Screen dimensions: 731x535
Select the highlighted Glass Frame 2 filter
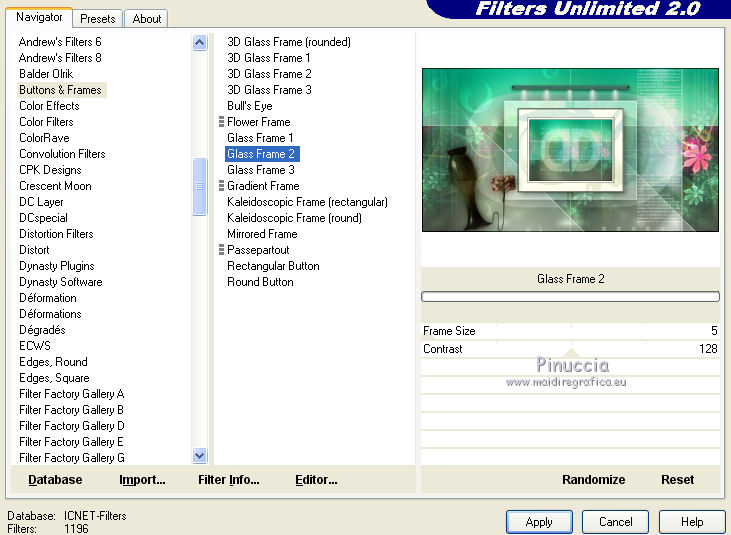[262, 154]
